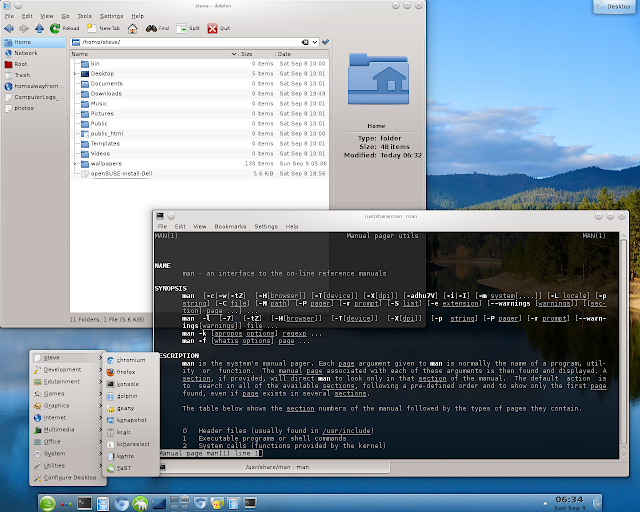Open Dolphin's File menu
This screenshot has width=640, height=512.
pyautogui.click(x=9, y=16)
